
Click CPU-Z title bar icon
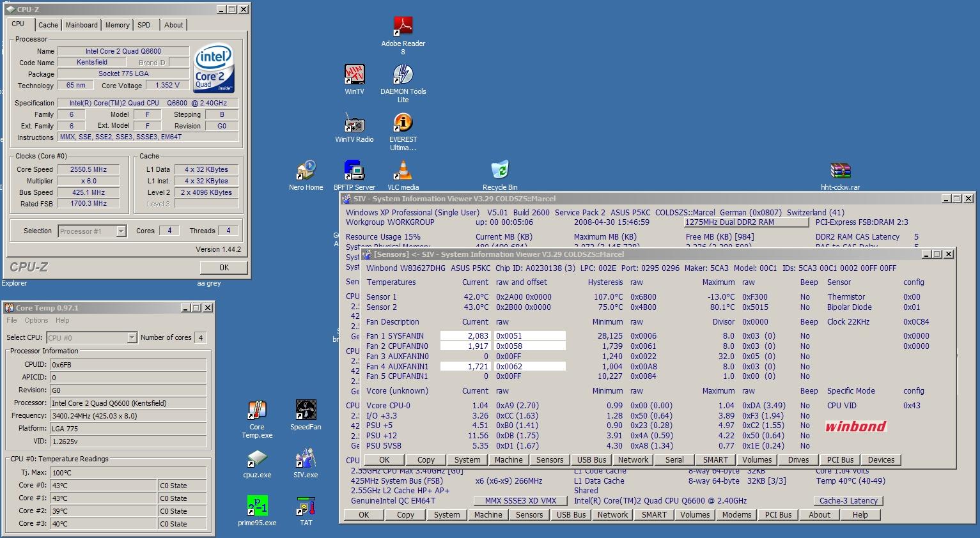click(x=10, y=10)
